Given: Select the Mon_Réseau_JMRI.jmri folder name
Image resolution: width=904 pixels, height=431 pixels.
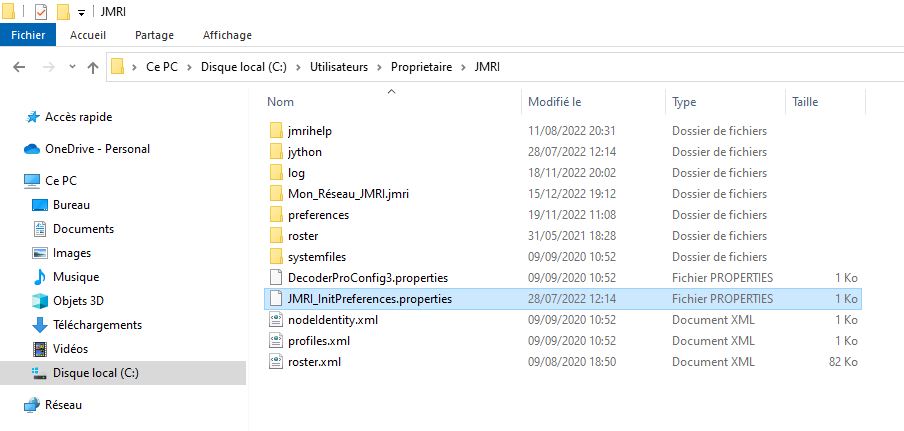Looking at the screenshot, I should pos(348,194).
